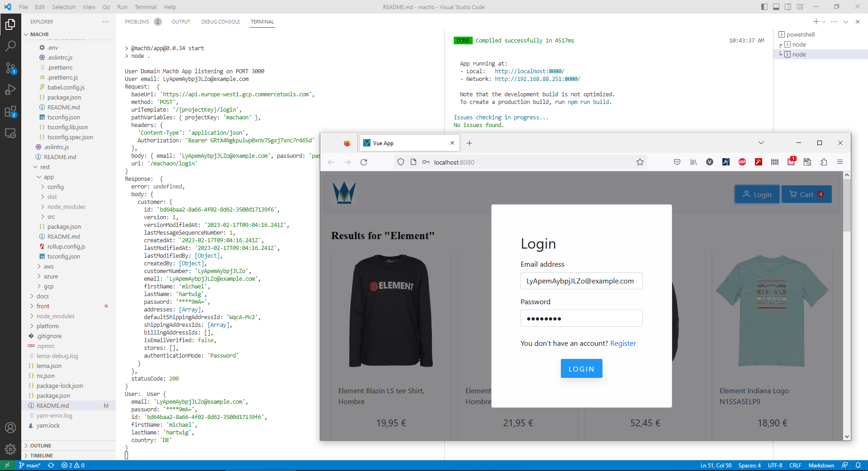The height and width of the screenshot is (471, 868).
Task: Click the Register link
Action: click(x=623, y=344)
